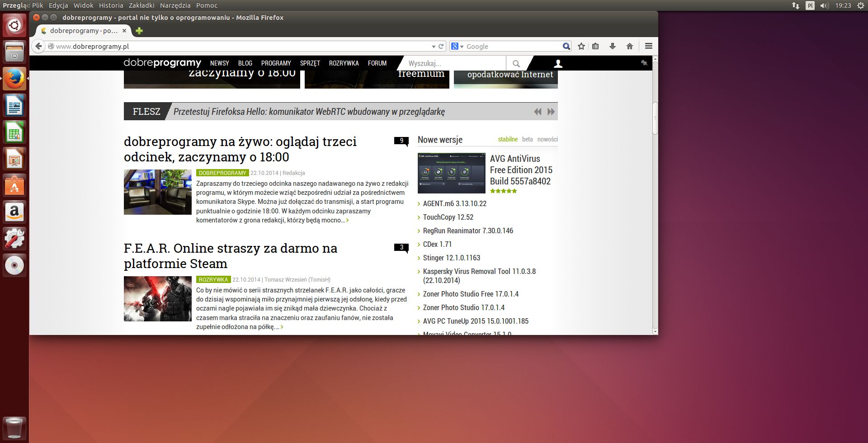Open the Firefox hamburger menu
This screenshot has height=443, width=868.
(649, 46)
